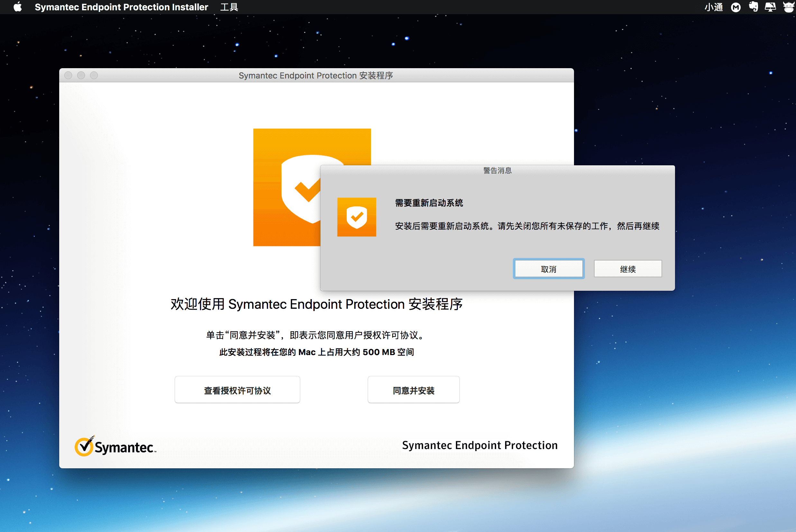Click the 警告消息 dialog title
This screenshot has width=796, height=532.
497,170
